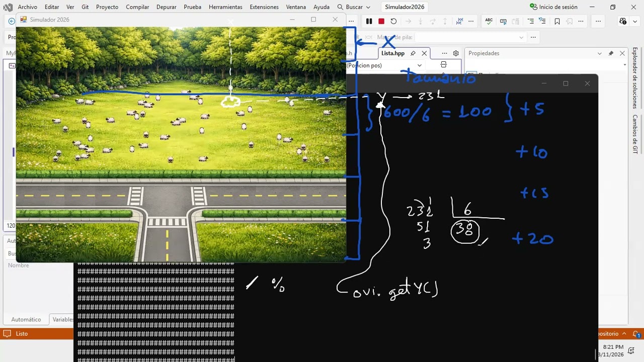Minimize the black console window
The height and width of the screenshot is (362, 644).
544,83
